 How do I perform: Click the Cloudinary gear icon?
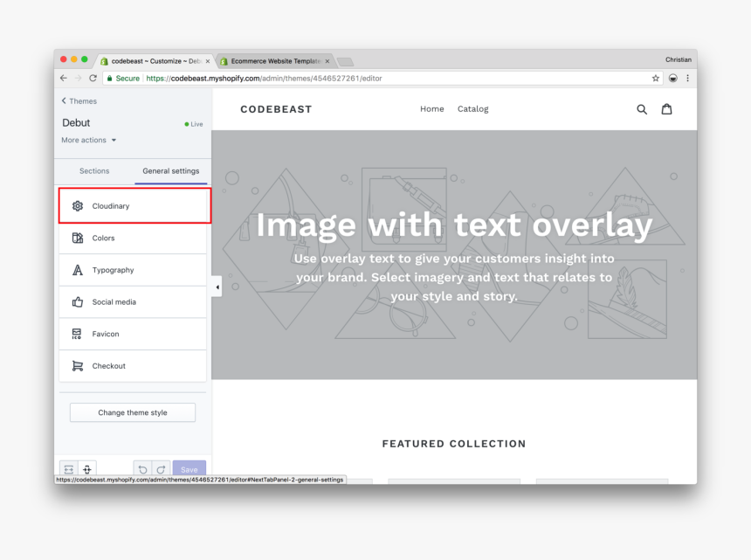click(78, 206)
